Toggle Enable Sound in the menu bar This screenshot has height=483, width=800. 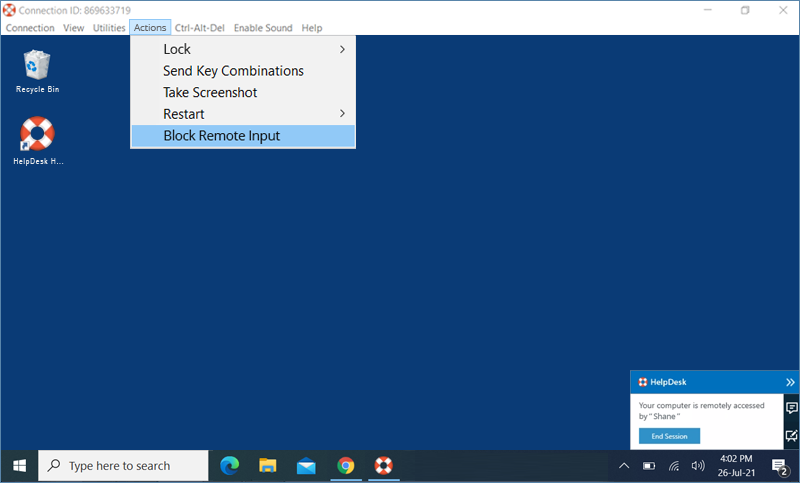263,28
